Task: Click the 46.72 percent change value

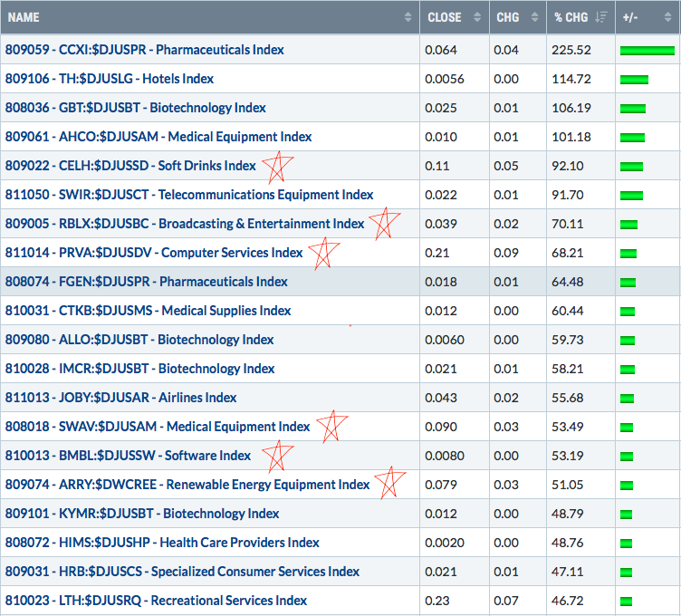Action: (x=568, y=601)
